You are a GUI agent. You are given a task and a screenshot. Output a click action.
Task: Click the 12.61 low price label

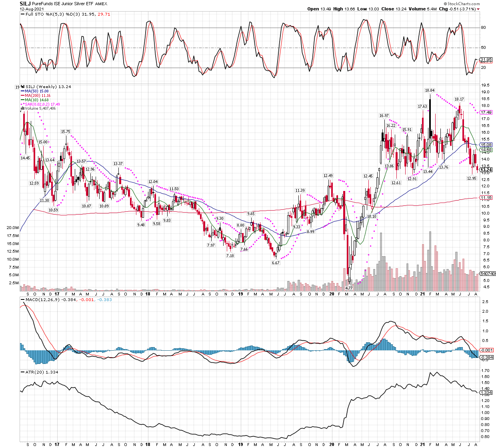coord(396,183)
